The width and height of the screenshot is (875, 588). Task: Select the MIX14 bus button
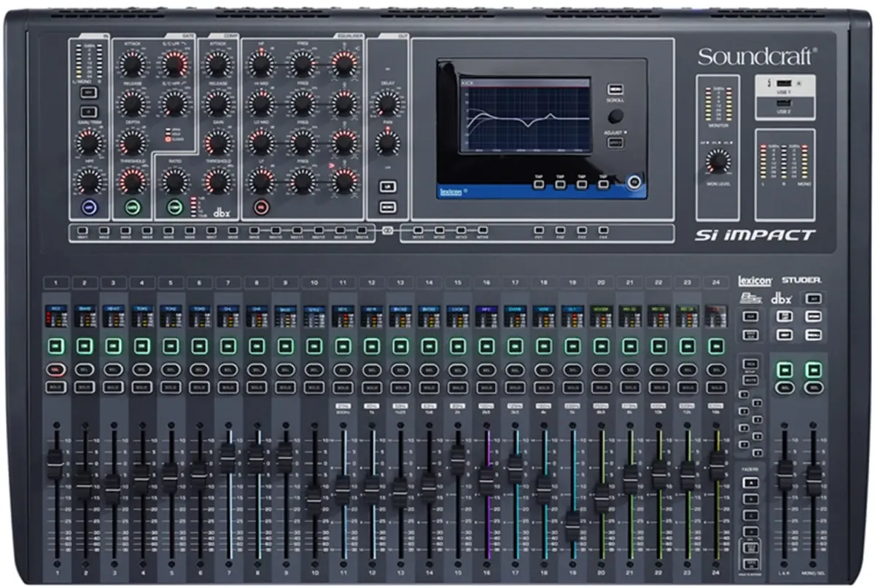361,231
